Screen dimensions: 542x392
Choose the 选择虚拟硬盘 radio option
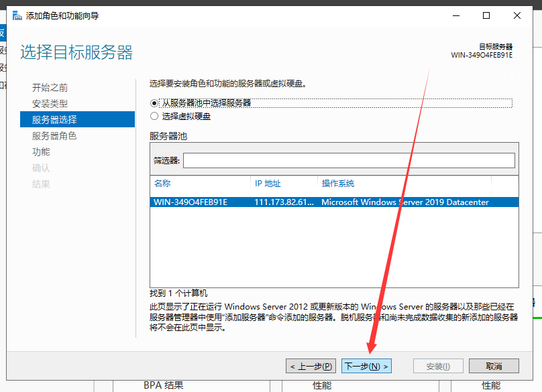pos(155,116)
